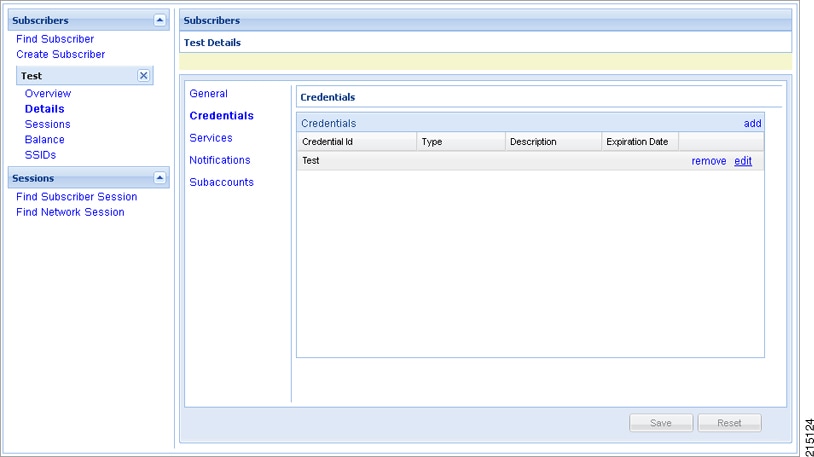Sort by Credential Id column header

pyautogui.click(x=357, y=142)
